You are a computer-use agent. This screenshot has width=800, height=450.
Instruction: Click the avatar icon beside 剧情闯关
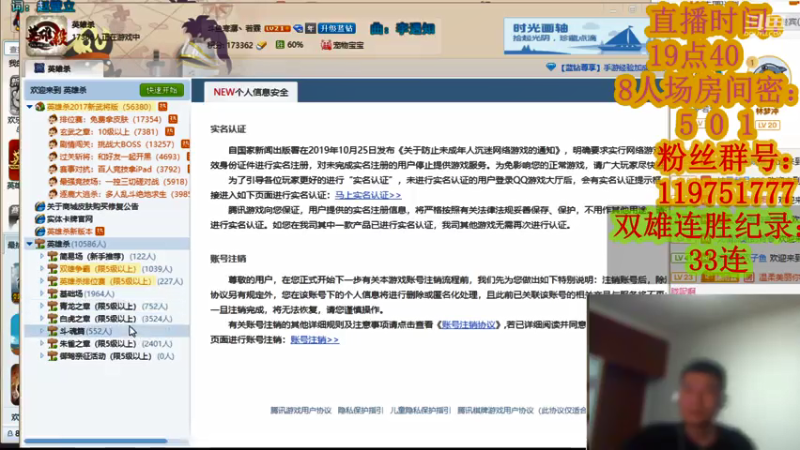53,144
